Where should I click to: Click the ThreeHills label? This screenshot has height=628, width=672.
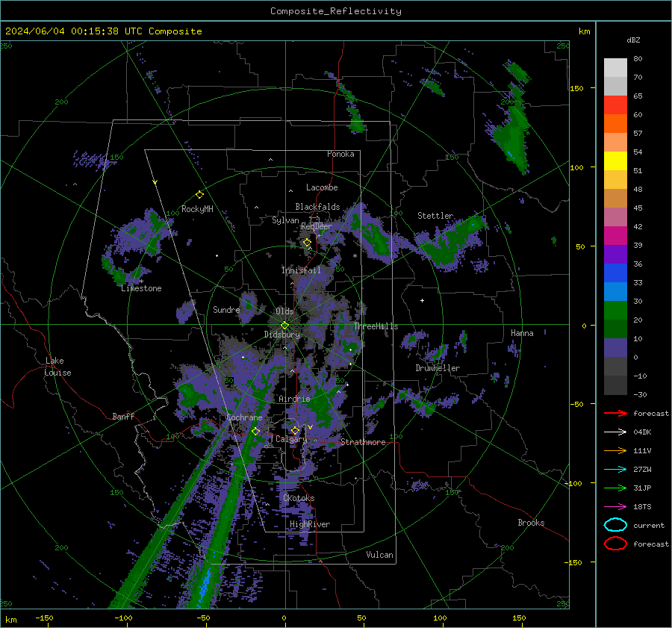point(376,326)
